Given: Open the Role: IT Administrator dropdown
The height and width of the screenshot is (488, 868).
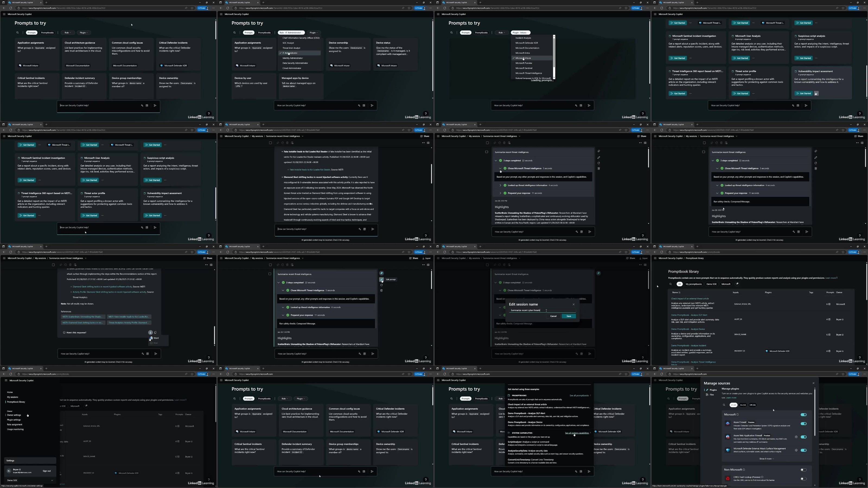Looking at the screenshot, I should tap(291, 33).
